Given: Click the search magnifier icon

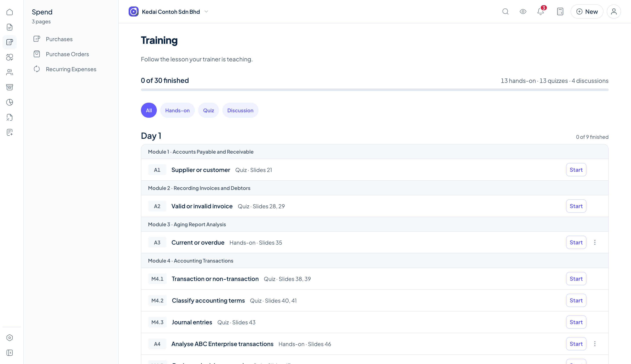Looking at the screenshot, I should (505, 11).
